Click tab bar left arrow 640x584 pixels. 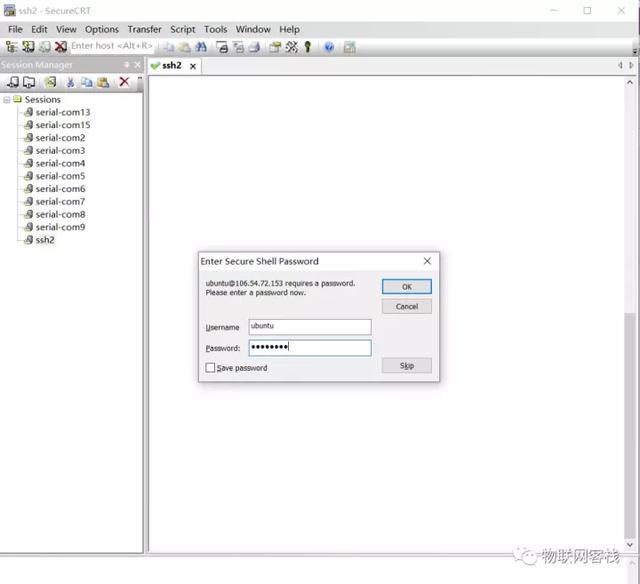[x=620, y=65]
